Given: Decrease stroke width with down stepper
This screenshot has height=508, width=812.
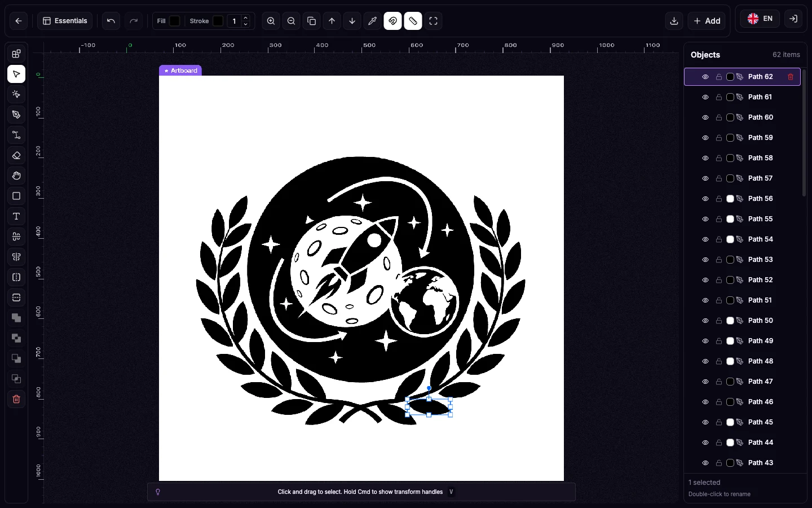Looking at the screenshot, I should click(x=246, y=24).
